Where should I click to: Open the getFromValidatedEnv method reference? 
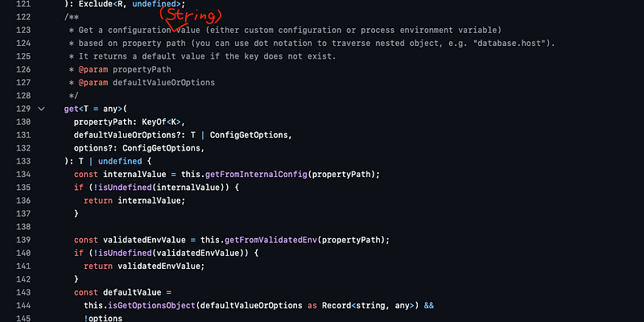[270, 240]
